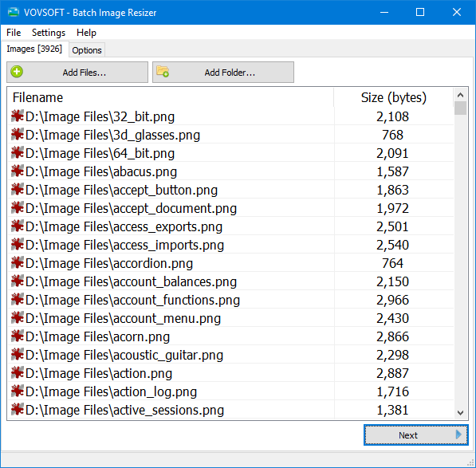The height and width of the screenshot is (468, 476).
Task: Select the account_balances.png row
Action: tap(231, 281)
